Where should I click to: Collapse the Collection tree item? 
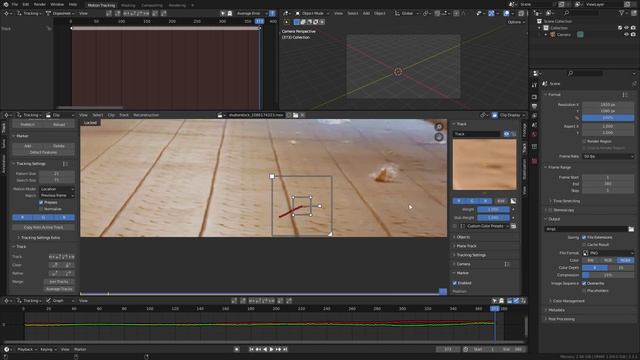[539, 28]
